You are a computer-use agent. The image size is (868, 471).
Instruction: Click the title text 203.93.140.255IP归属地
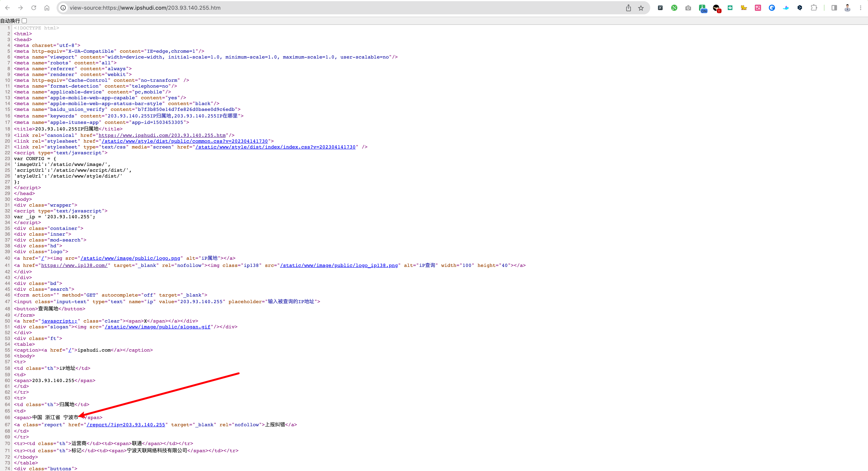click(x=67, y=129)
